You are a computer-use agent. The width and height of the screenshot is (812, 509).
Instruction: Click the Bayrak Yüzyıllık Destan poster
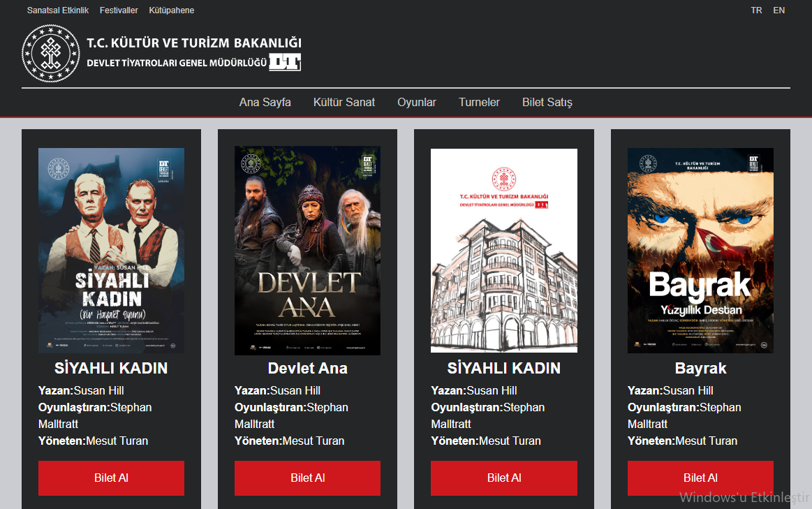(700, 250)
